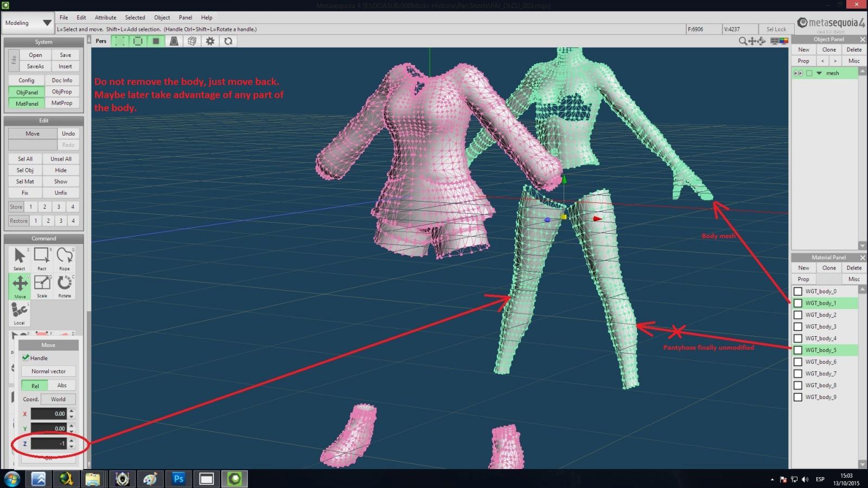Screen dimensions: 868x488
Task: Toggle lock box of mesh object
Action: (809, 73)
